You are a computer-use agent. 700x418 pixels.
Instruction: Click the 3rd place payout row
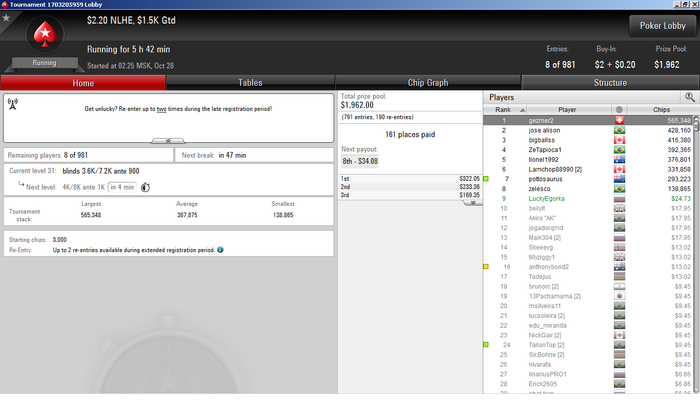(x=410, y=195)
